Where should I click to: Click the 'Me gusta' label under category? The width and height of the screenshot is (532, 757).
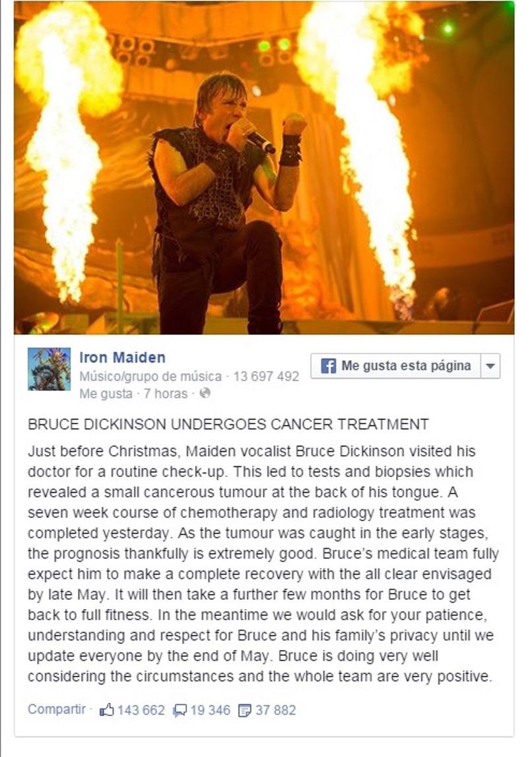coord(106,394)
